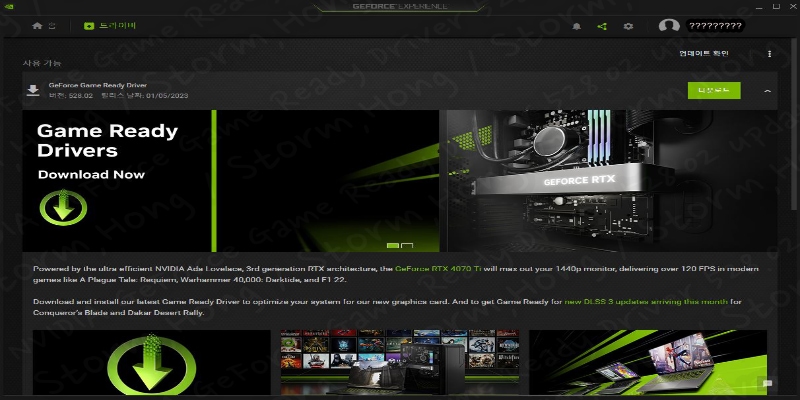Open new DLSS 3 updates link
The width and height of the screenshot is (800, 400).
click(646, 302)
